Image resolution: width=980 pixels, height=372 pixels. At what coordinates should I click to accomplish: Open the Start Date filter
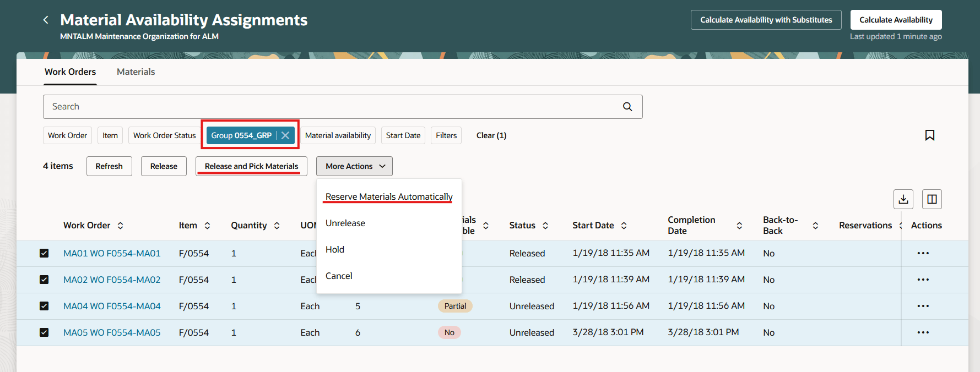tap(403, 135)
